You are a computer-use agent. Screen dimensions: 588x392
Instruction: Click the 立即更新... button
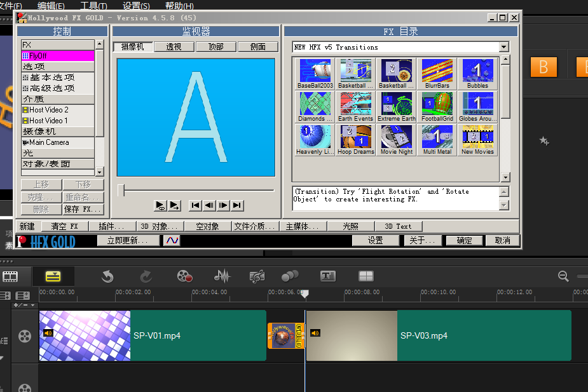[x=128, y=240]
